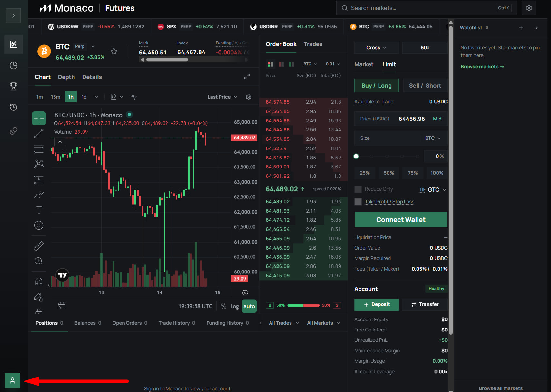Select the trend line drawing tool
Viewport: 551px width, 392px height.
(39, 133)
